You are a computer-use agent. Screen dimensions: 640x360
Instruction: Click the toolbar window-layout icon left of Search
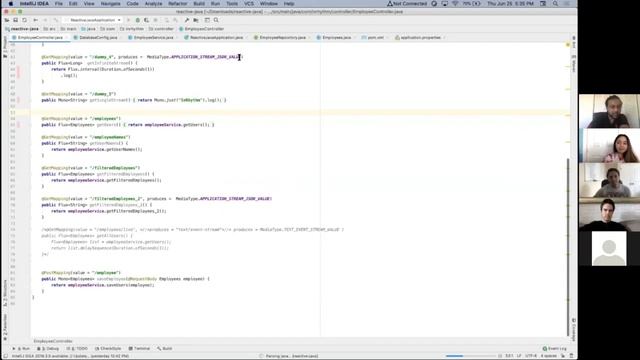click(207, 20)
